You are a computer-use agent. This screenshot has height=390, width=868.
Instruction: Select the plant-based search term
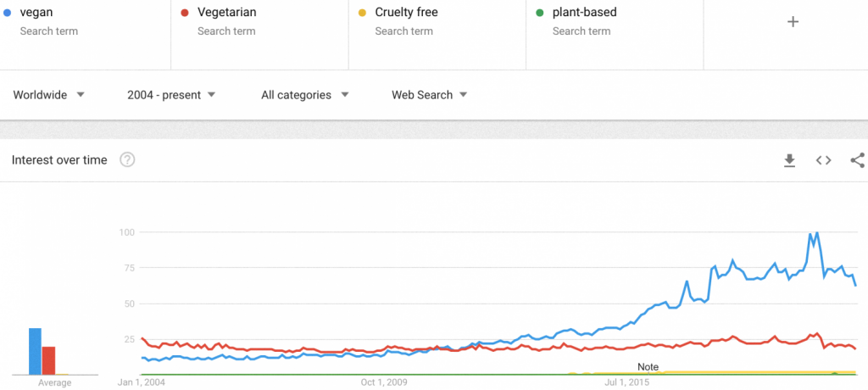point(585,14)
